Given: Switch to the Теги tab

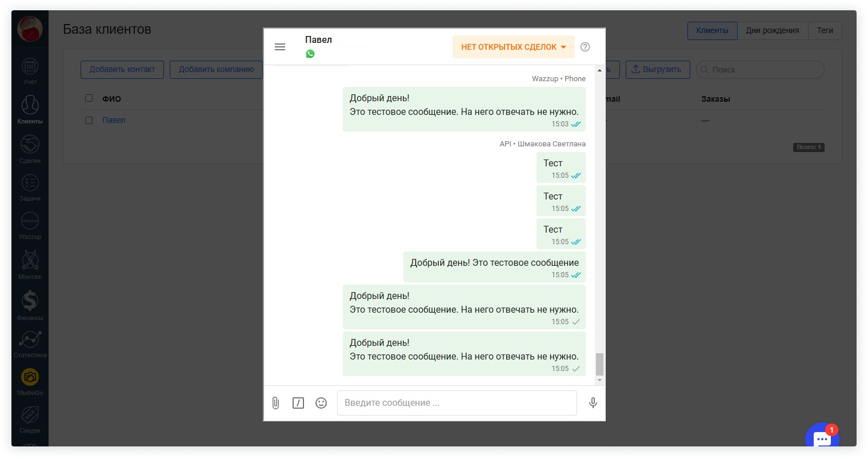Looking at the screenshot, I should 825,30.
